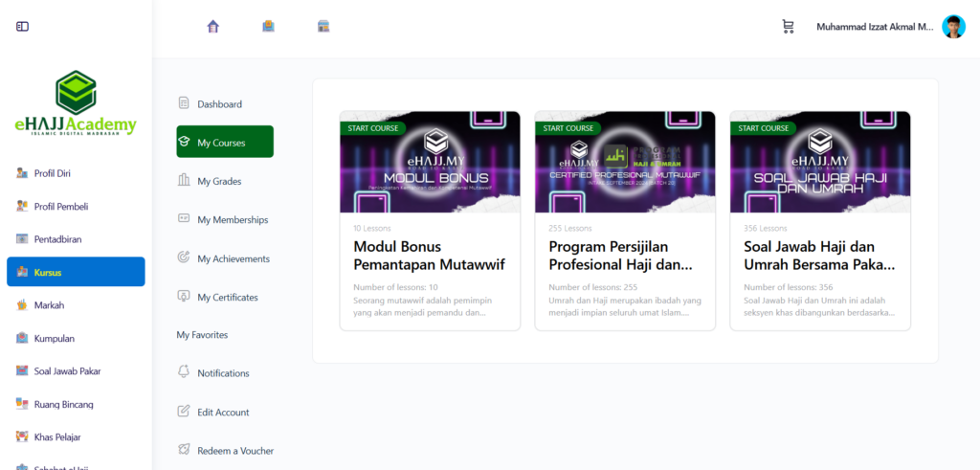980x470 pixels.
Task: Click the My Certificates icon
Action: (184, 297)
